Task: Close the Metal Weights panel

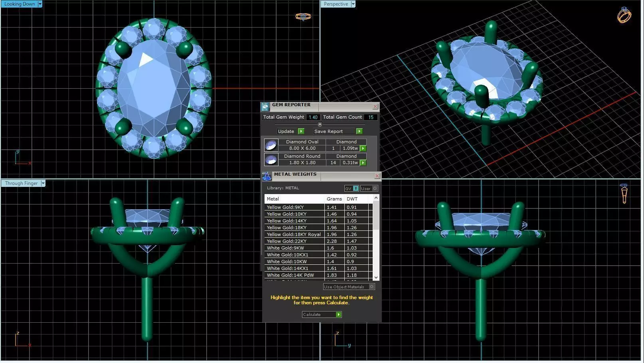Action: 377,176
